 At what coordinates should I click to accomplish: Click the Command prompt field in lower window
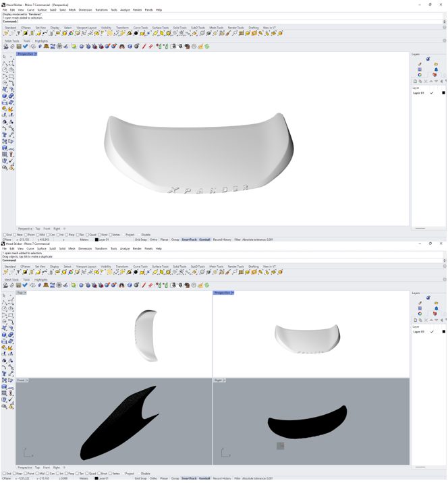click(222, 260)
